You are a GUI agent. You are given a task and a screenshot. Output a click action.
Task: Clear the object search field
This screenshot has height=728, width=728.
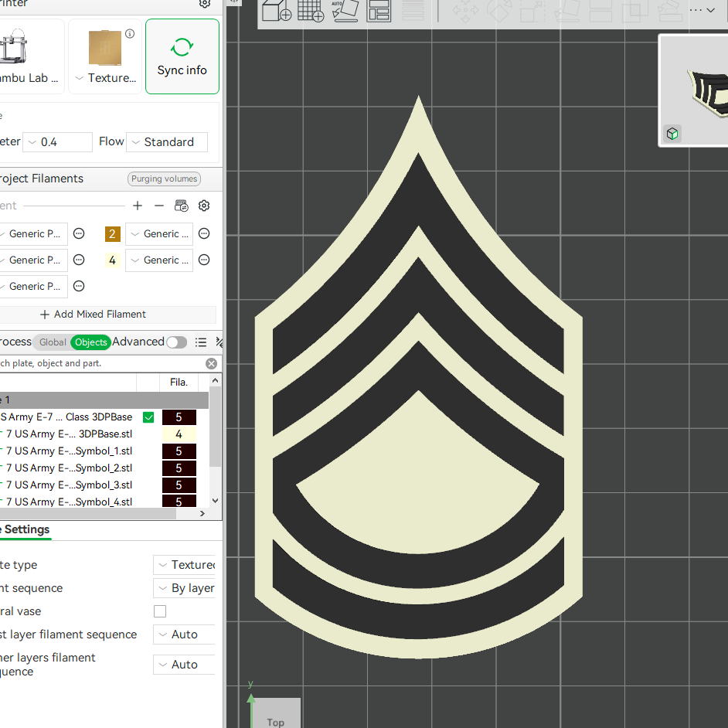pos(211,363)
